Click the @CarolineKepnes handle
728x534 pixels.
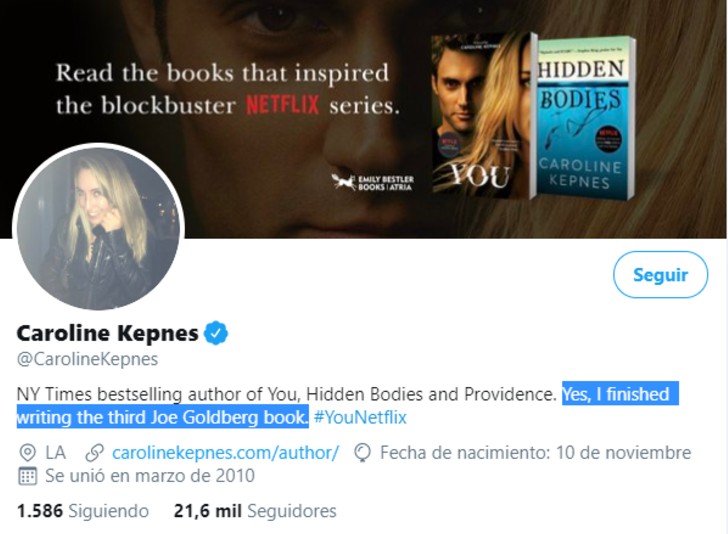[88, 359]
